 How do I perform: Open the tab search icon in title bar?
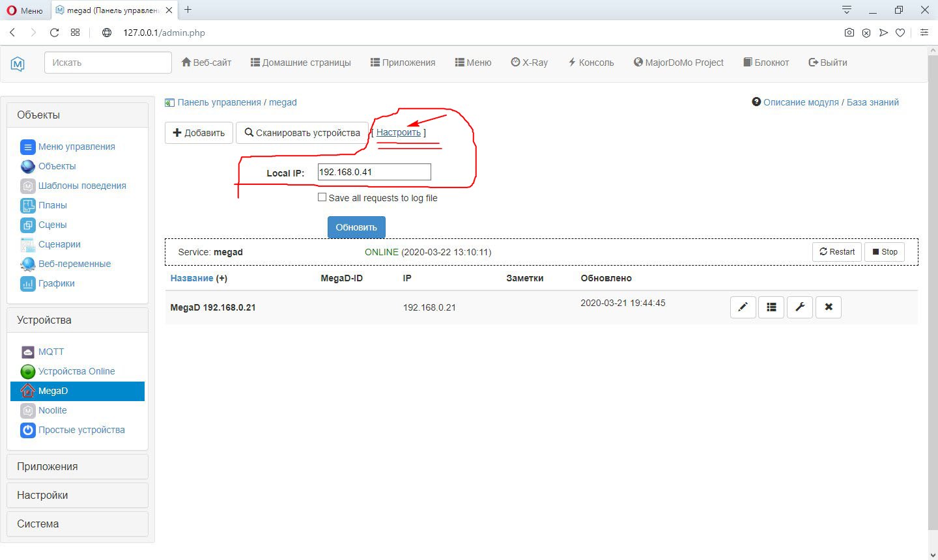tap(846, 10)
